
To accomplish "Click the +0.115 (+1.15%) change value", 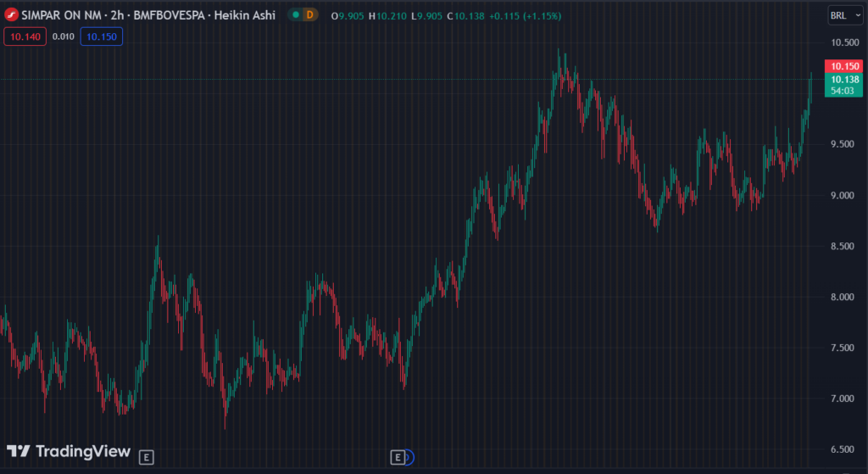I will pos(525,16).
